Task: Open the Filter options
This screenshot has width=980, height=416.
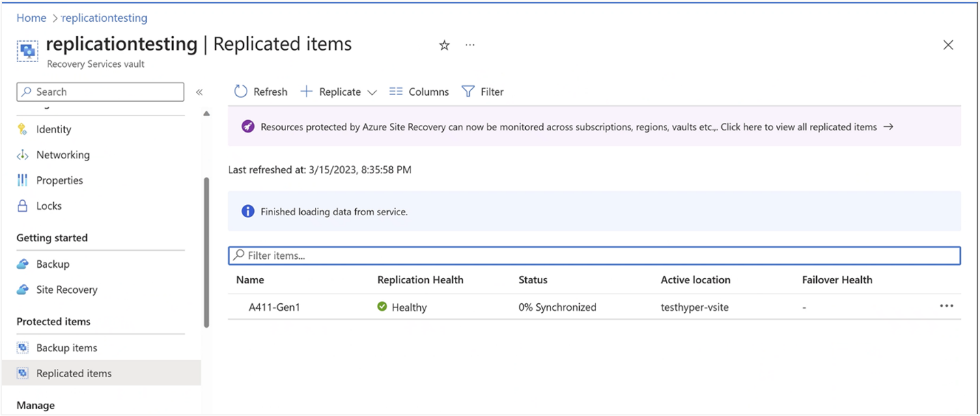Action: (483, 92)
